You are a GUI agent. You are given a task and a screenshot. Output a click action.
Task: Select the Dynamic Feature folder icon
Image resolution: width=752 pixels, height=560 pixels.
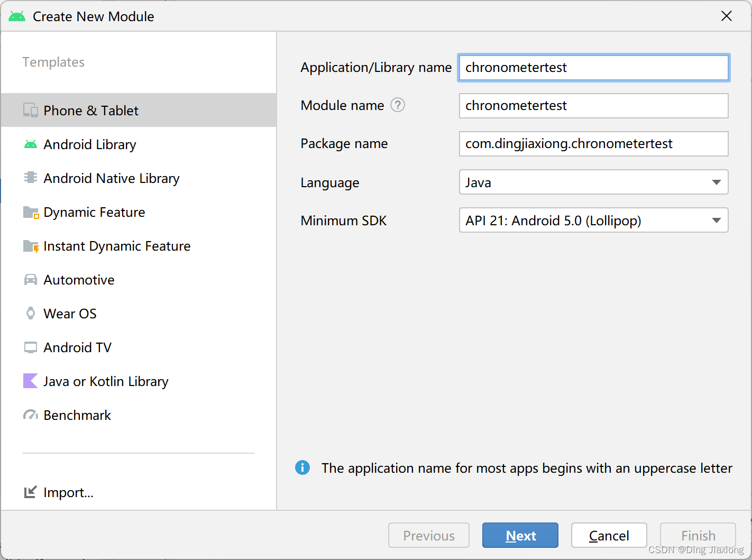(31, 212)
